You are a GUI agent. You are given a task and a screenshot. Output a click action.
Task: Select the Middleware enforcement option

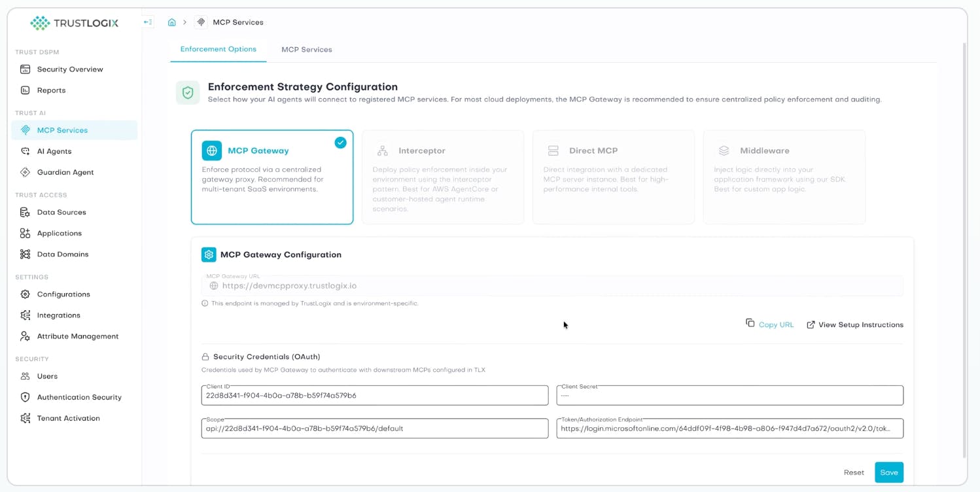784,177
